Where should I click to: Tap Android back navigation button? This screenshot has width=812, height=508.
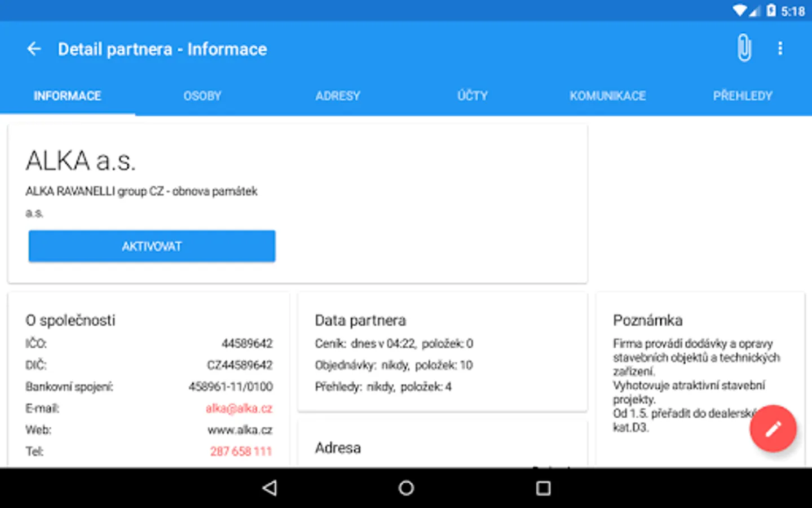pos(270,488)
